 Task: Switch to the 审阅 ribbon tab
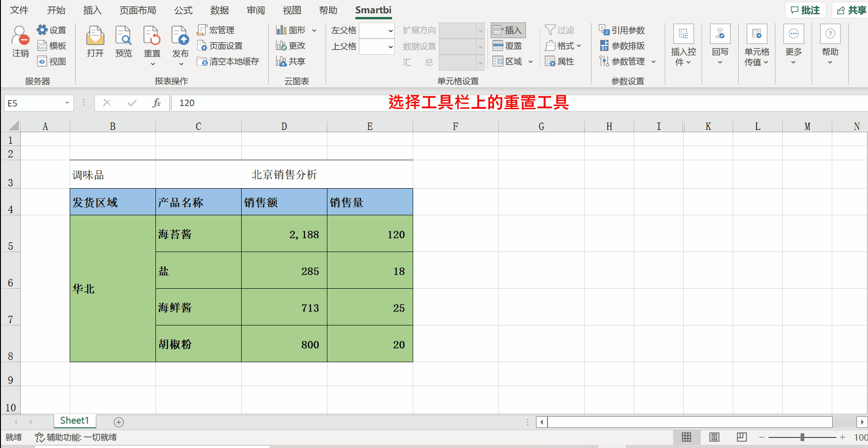coord(256,10)
